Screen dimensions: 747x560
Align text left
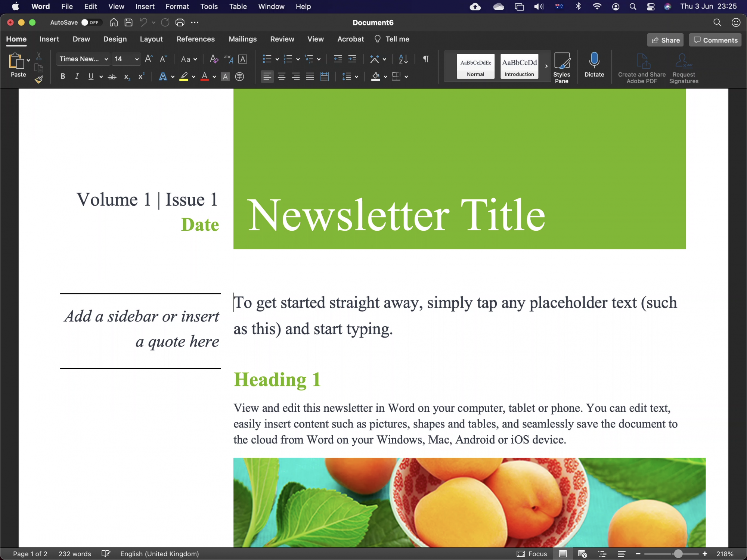267,77
